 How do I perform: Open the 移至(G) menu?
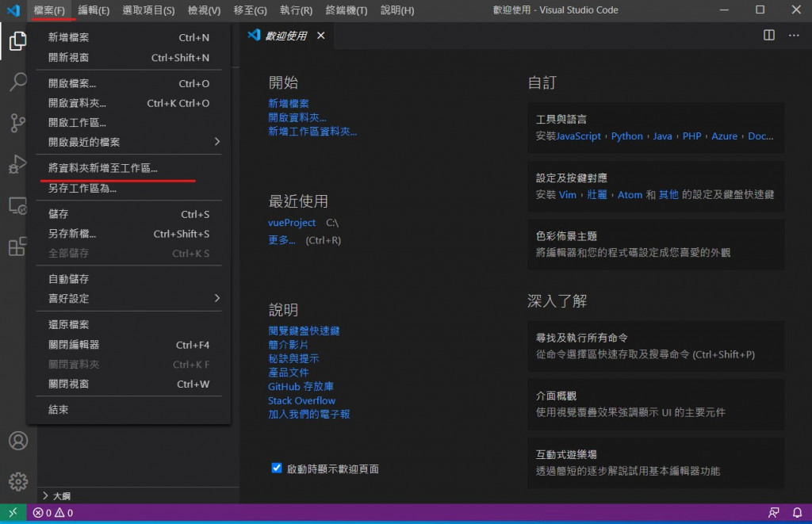[x=250, y=10]
